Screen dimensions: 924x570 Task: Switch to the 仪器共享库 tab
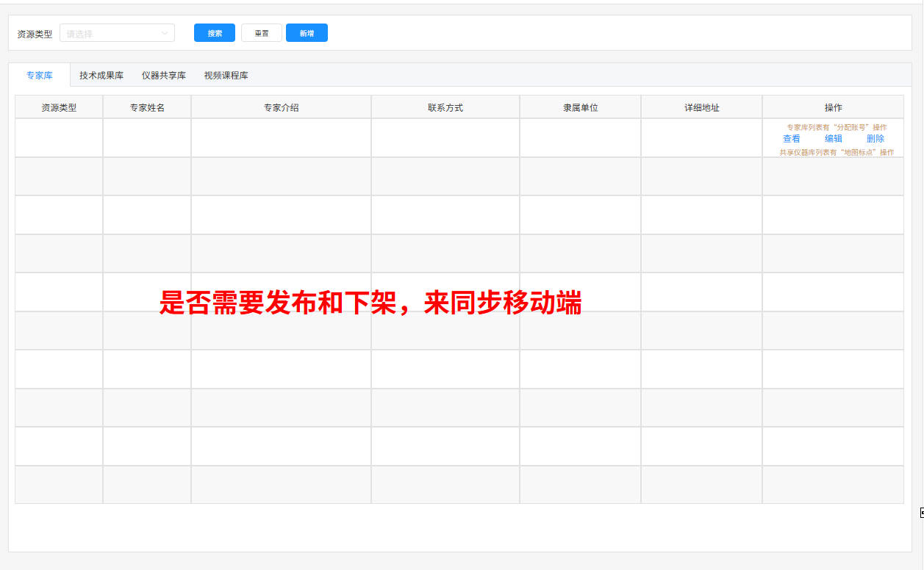(164, 75)
